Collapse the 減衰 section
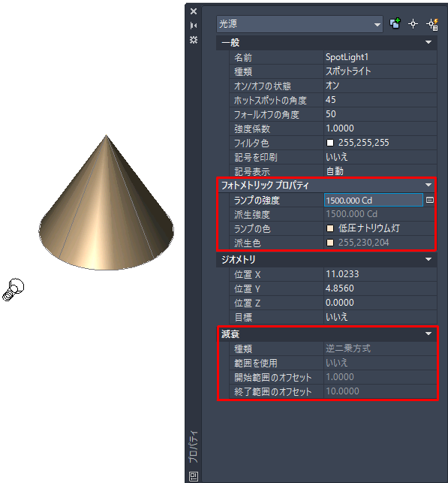 [428, 334]
